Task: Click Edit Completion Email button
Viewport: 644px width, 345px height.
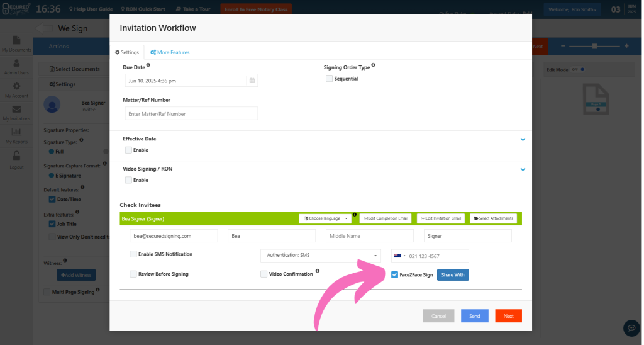Action: tap(386, 218)
